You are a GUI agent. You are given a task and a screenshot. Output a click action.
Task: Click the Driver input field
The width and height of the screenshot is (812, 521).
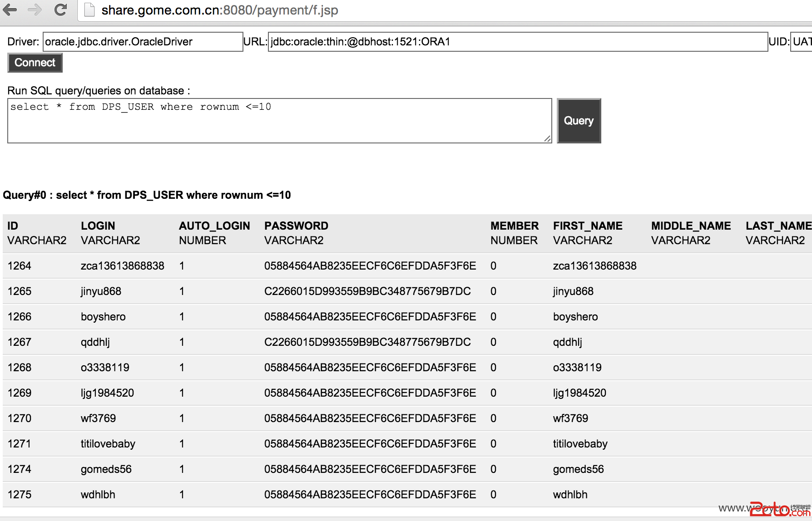(x=143, y=42)
